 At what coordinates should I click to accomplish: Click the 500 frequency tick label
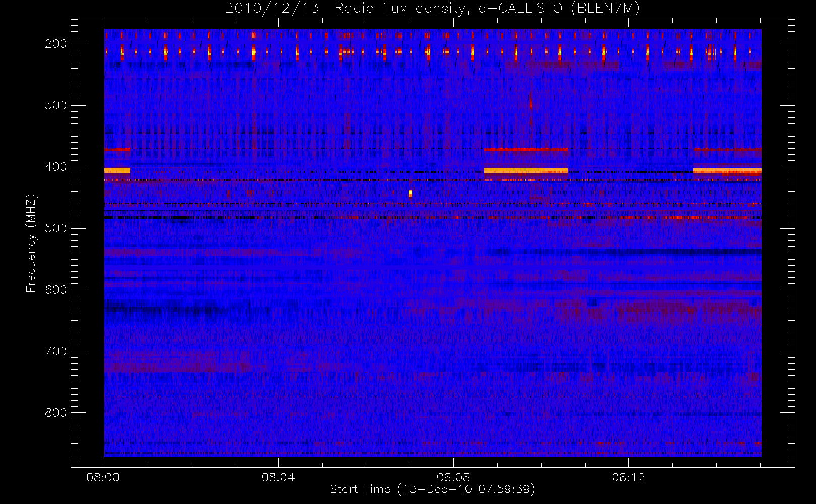click(55, 228)
